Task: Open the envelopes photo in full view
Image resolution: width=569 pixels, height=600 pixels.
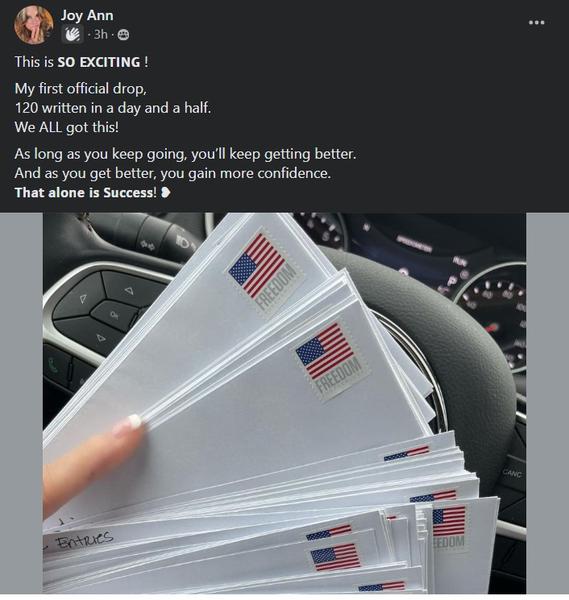Action: (x=284, y=403)
